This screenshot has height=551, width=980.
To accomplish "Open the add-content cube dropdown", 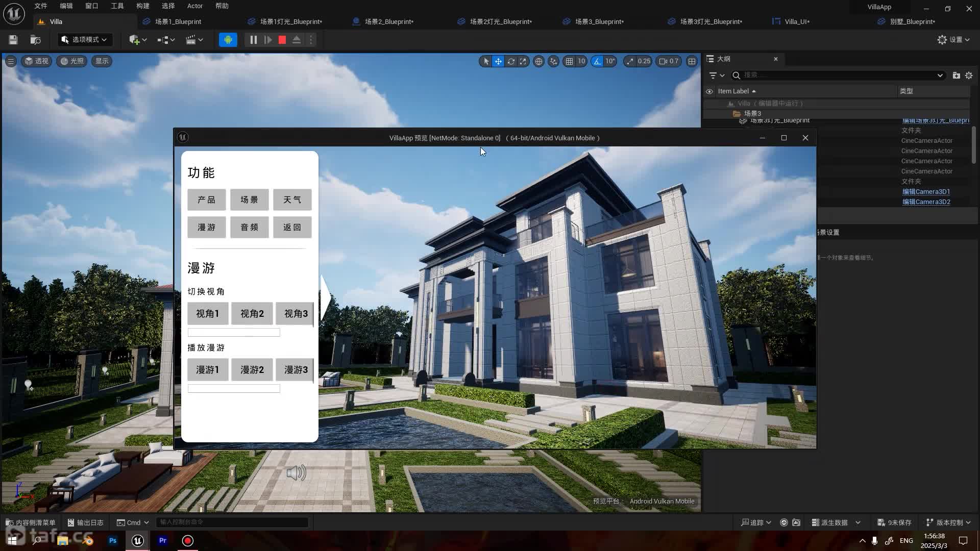I will pos(138,40).
